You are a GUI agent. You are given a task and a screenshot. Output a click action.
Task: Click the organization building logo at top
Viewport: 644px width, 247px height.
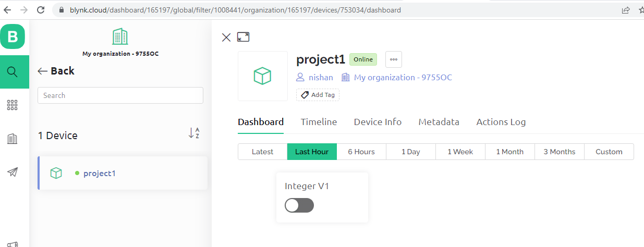coord(120,36)
